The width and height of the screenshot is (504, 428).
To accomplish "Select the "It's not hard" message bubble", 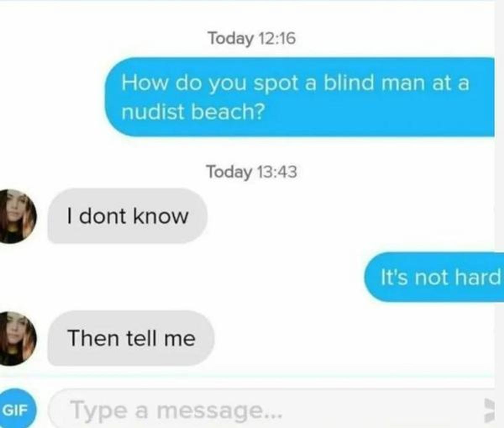I will [434, 277].
